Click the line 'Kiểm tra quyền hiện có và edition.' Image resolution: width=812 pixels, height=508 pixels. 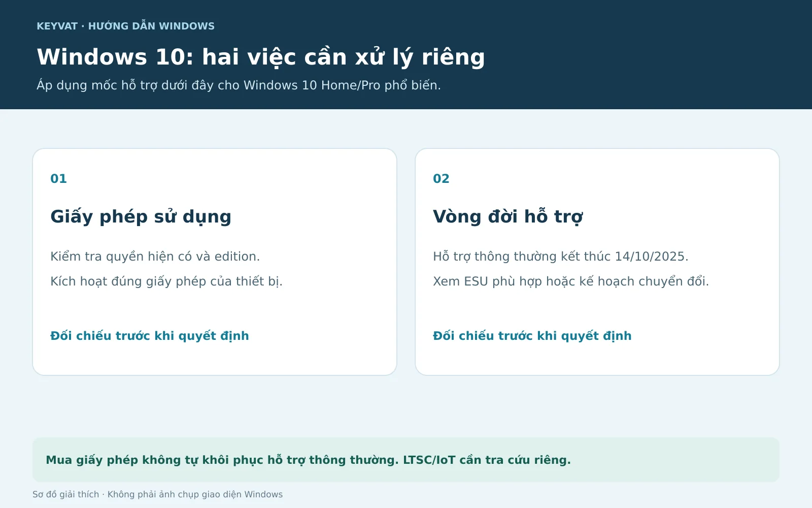click(x=155, y=257)
